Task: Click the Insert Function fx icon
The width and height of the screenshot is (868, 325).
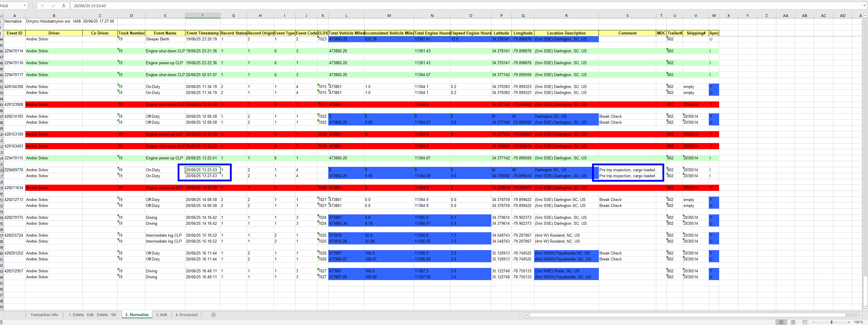Action: (x=64, y=6)
